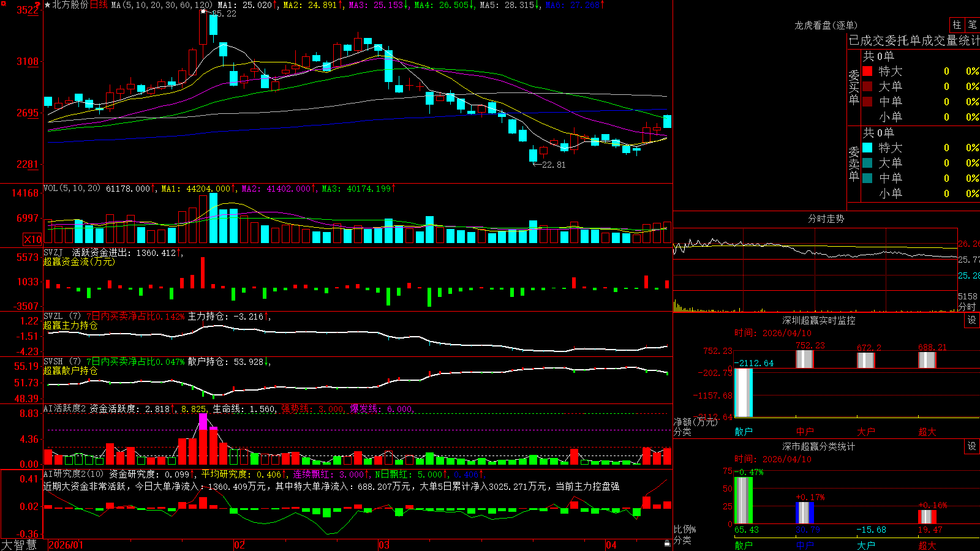Click the 主力持仓: -3.216 value
980x551 pixels.
click(225, 317)
